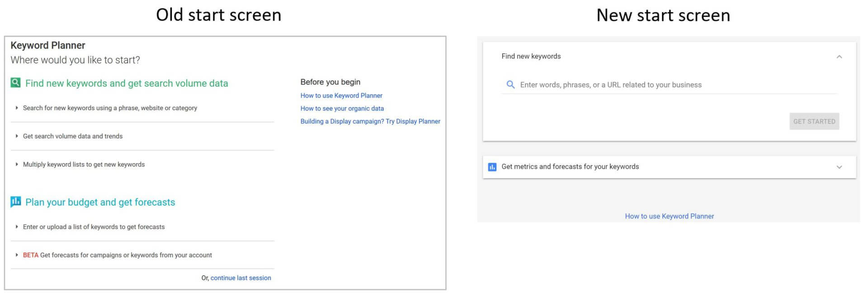Click 'Find new keywords and get search volume data' heading
This screenshot has width=868, height=300.
point(127,83)
